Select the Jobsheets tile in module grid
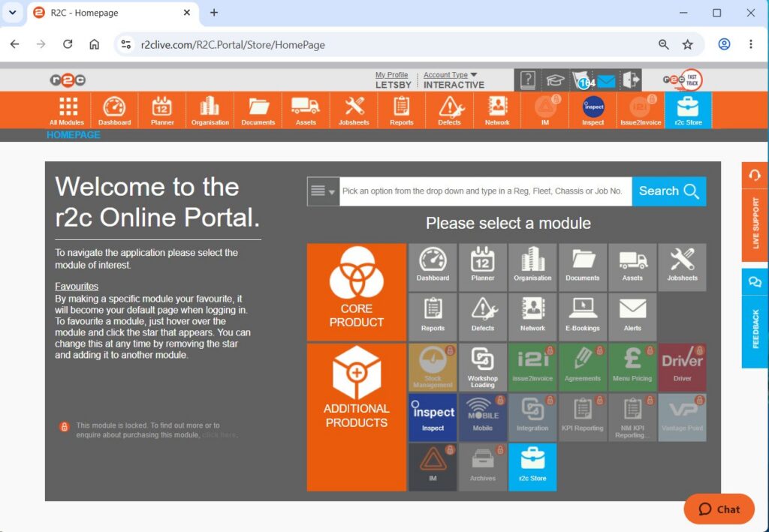 682,267
